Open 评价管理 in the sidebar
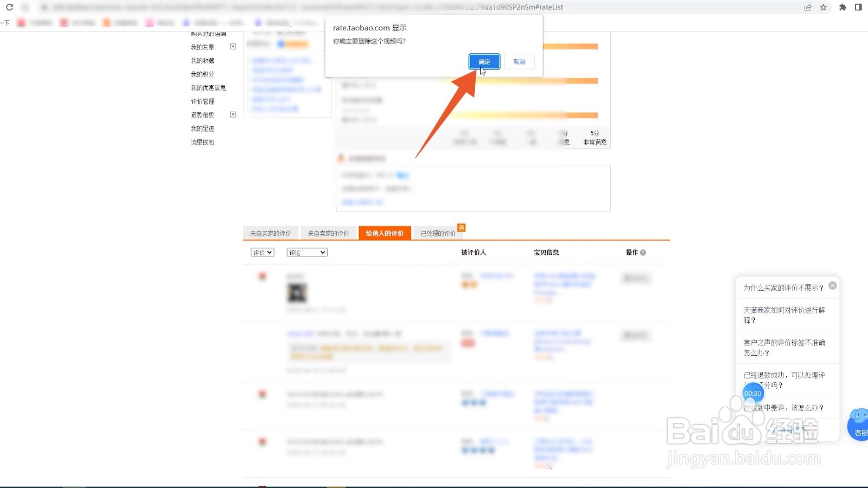Viewport: 868px width, 488px height. 202,101
